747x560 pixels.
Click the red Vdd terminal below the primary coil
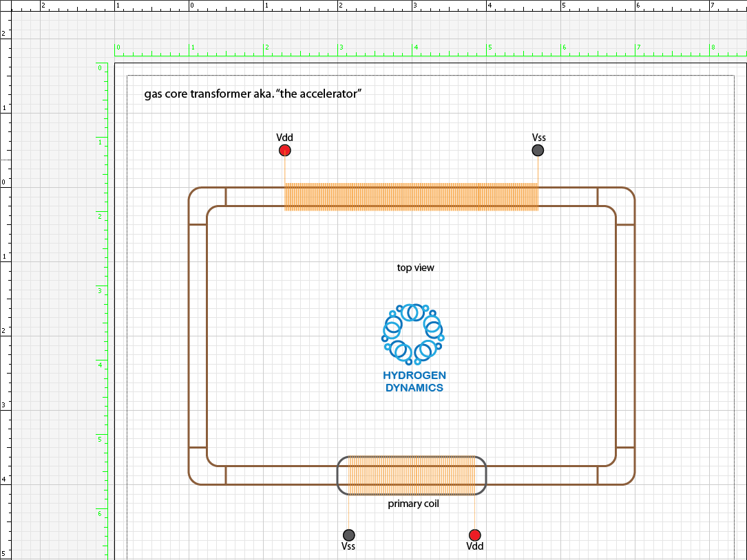point(475,535)
